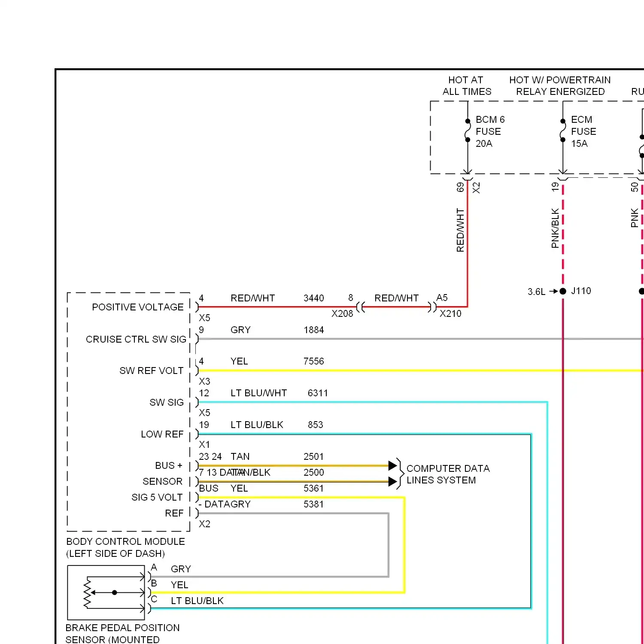Click the TAN wire label at pin 23
Viewport: 644px width, 644px height.
point(240,456)
